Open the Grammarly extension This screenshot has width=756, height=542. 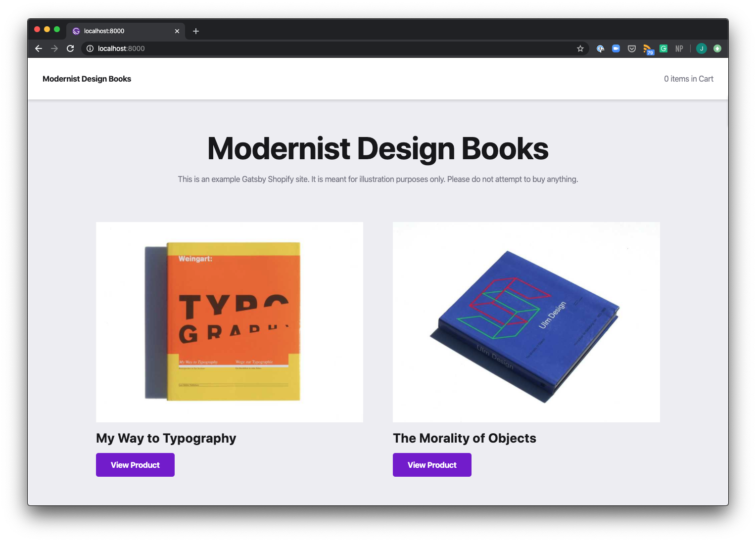[663, 48]
